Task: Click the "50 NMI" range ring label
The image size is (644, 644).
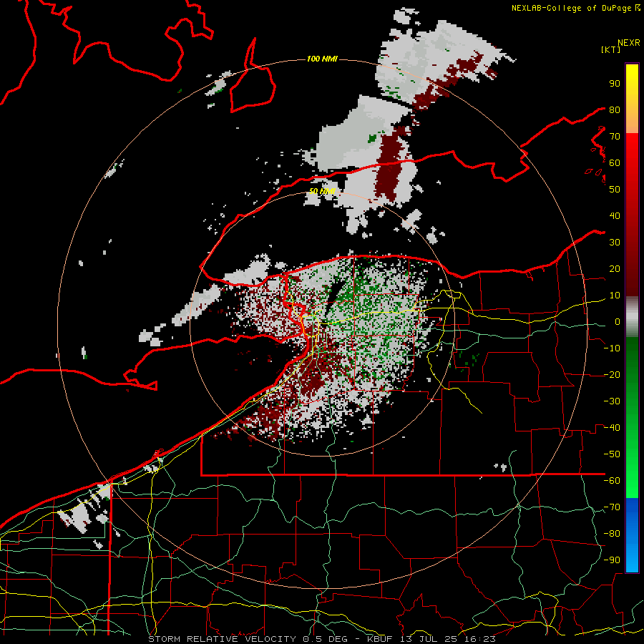Action: coord(322,191)
